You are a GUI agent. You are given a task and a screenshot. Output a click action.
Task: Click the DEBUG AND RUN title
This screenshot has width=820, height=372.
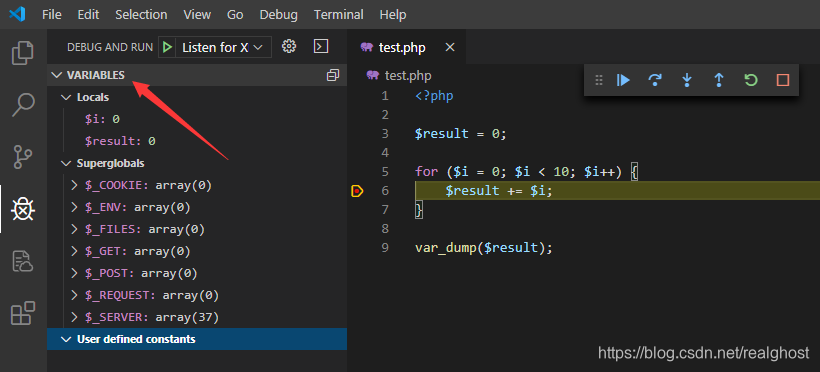(x=110, y=48)
